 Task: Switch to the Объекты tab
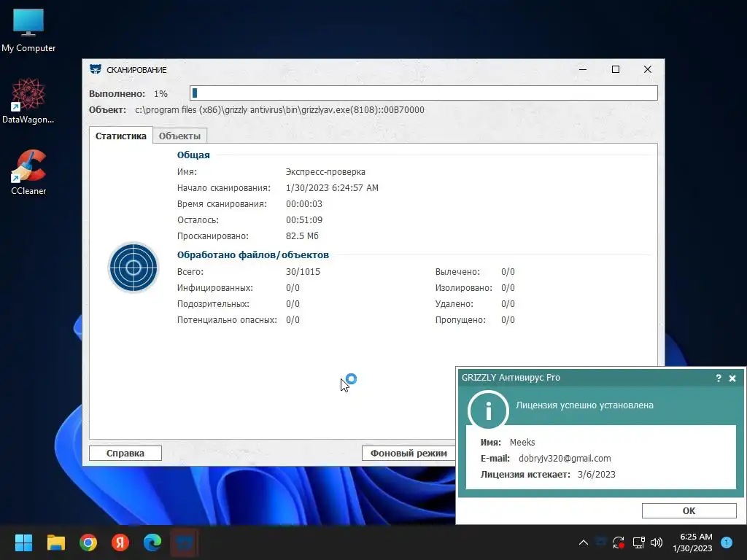[x=179, y=136]
